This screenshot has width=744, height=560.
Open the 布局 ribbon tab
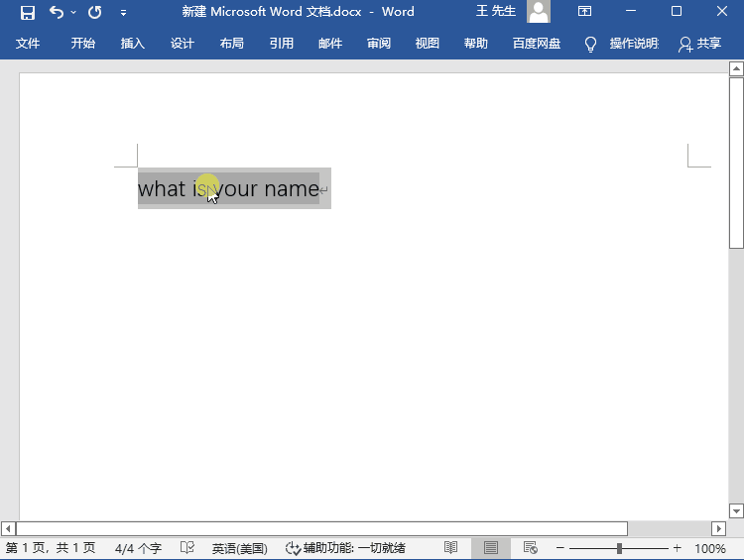231,44
